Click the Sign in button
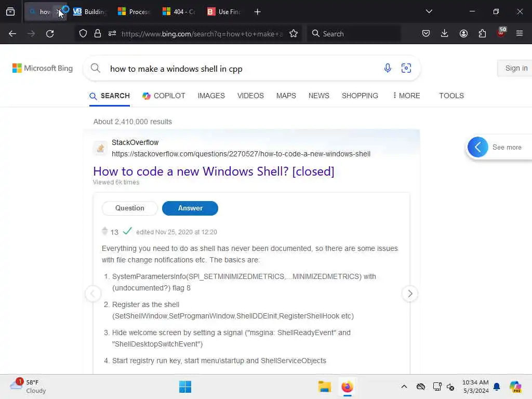 click(x=516, y=68)
